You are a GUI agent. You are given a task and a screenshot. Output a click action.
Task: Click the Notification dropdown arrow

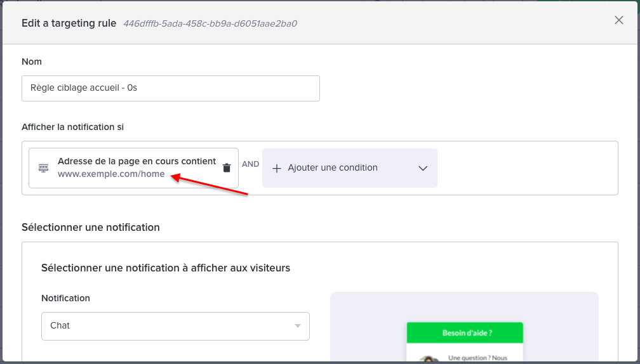298,326
